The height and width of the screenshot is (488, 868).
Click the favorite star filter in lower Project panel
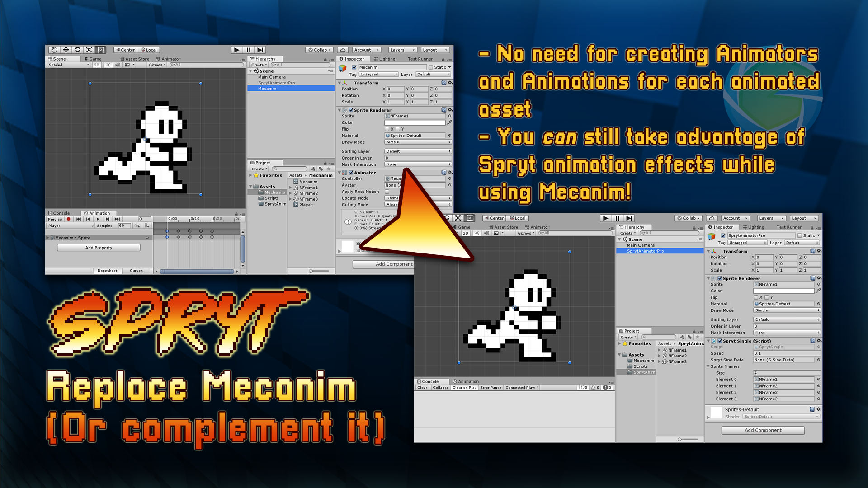tap(698, 337)
